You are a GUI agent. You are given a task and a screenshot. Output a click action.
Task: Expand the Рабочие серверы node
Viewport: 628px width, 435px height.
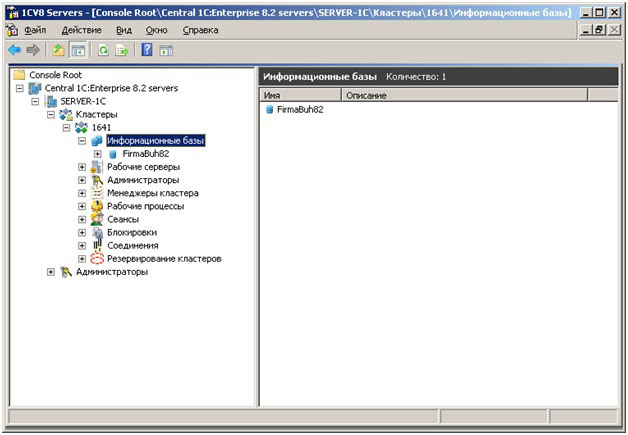pos(82,167)
